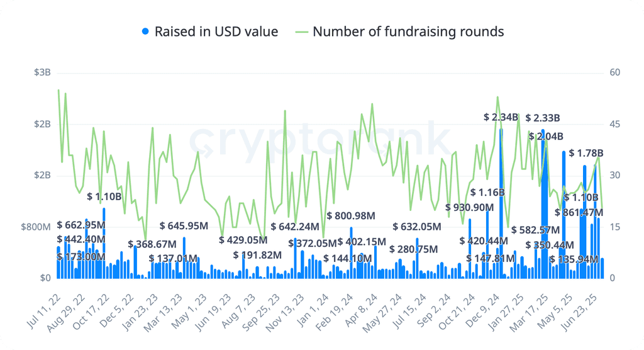The image size is (644, 350).
Task: Click the Jun 23, 25 axis date
Action: [x=579, y=312]
